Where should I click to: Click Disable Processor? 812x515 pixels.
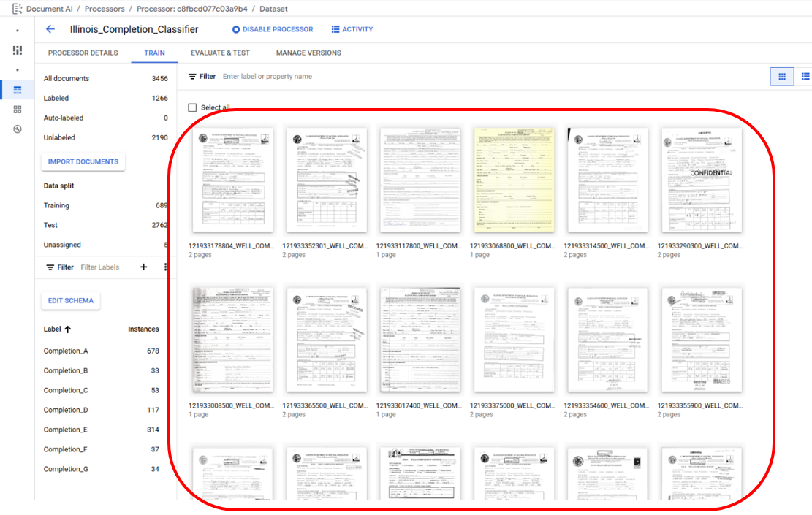273,29
